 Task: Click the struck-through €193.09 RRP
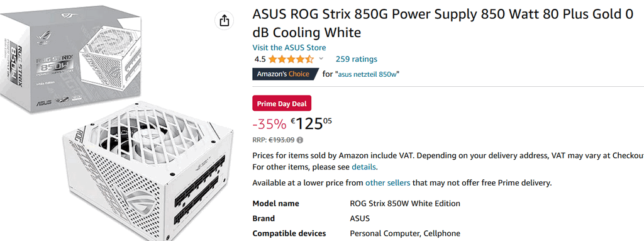coord(281,140)
